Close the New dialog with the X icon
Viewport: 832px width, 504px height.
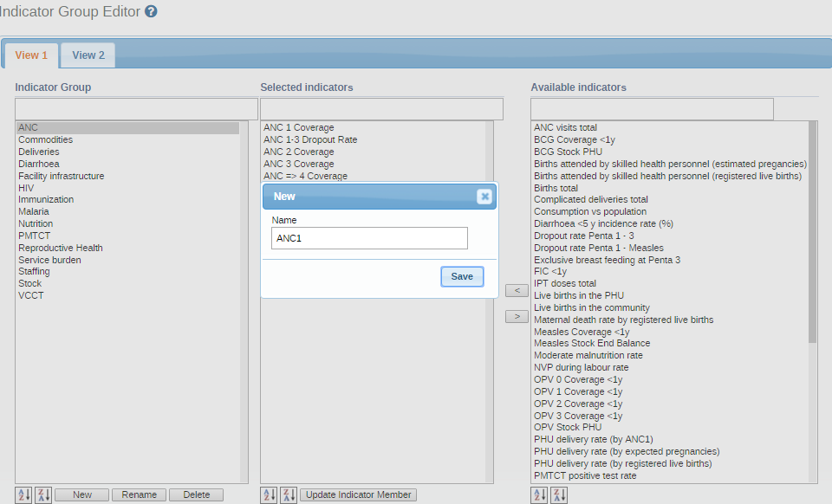484,197
